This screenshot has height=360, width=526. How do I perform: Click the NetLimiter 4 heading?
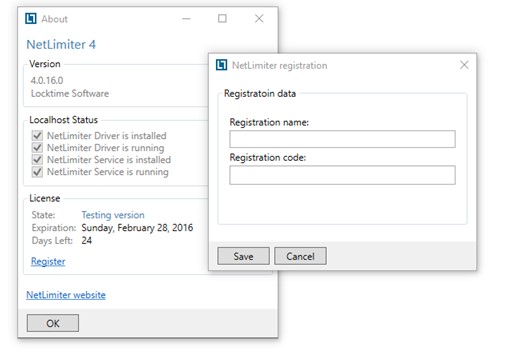click(x=61, y=44)
